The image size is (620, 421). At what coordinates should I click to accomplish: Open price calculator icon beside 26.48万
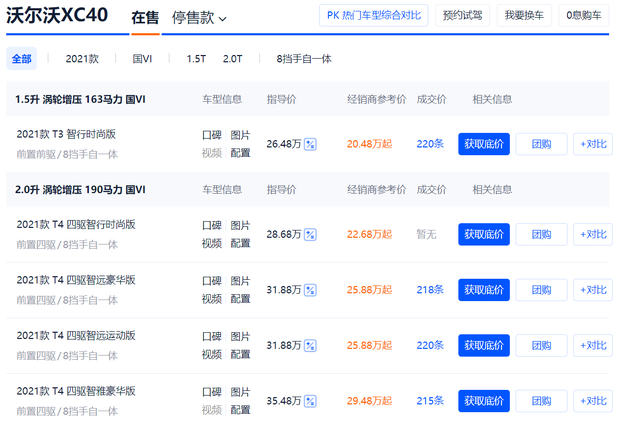click(310, 144)
